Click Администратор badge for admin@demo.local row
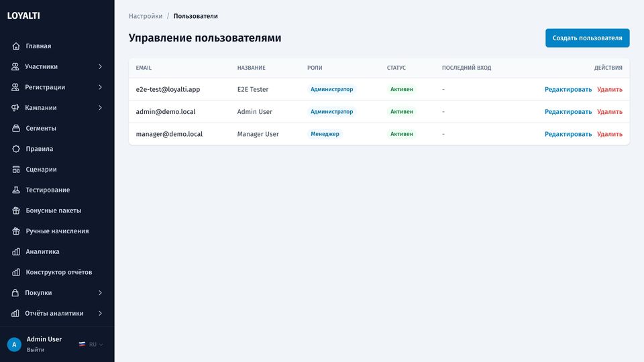The height and width of the screenshot is (362, 644). click(331, 112)
